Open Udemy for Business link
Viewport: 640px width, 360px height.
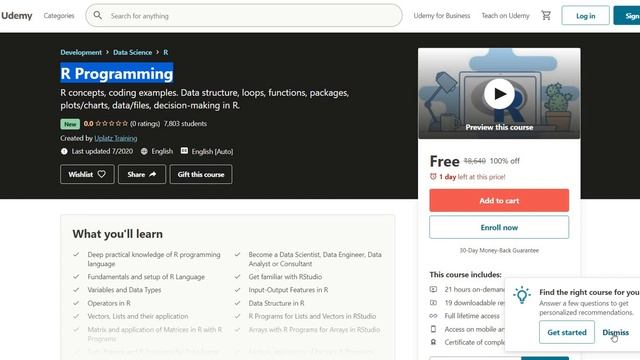click(442, 16)
